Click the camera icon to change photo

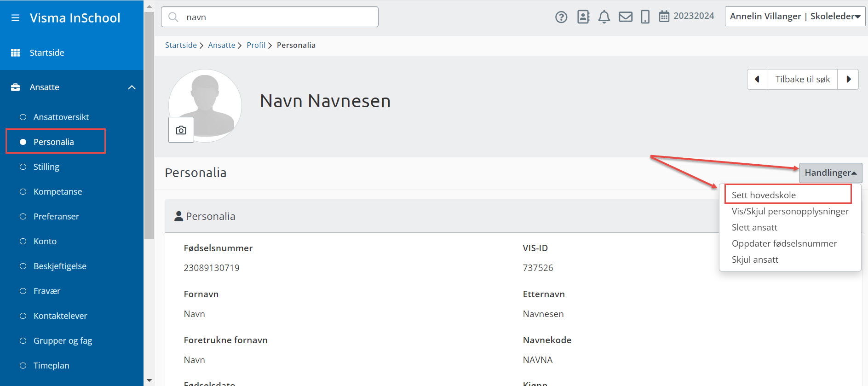[181, 130]
